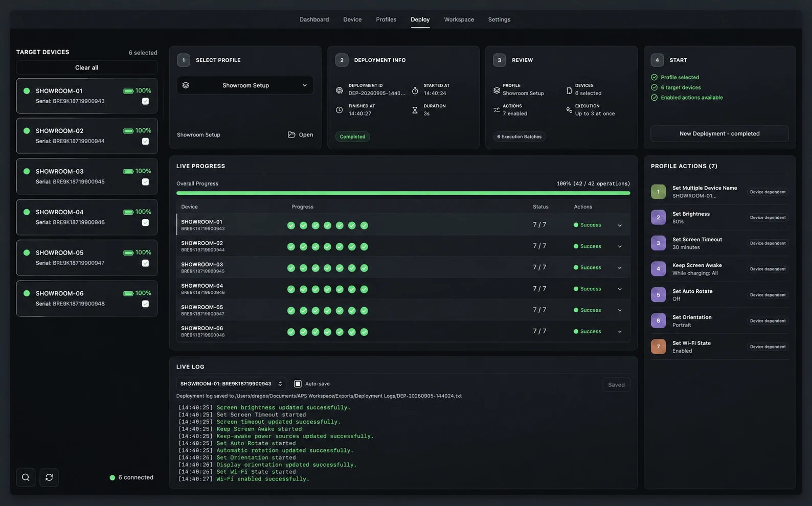Expand the SHOWROOM-06 progress row chevron

point(620,332)
